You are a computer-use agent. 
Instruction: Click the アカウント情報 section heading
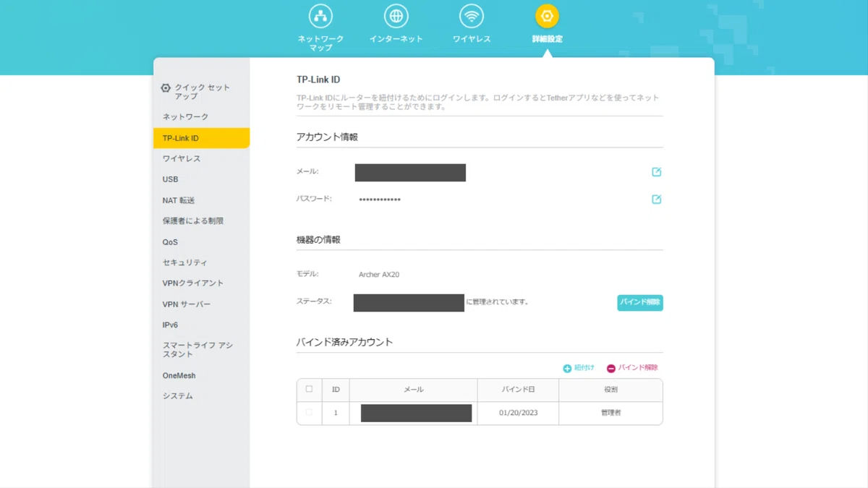tap(327, 137)
